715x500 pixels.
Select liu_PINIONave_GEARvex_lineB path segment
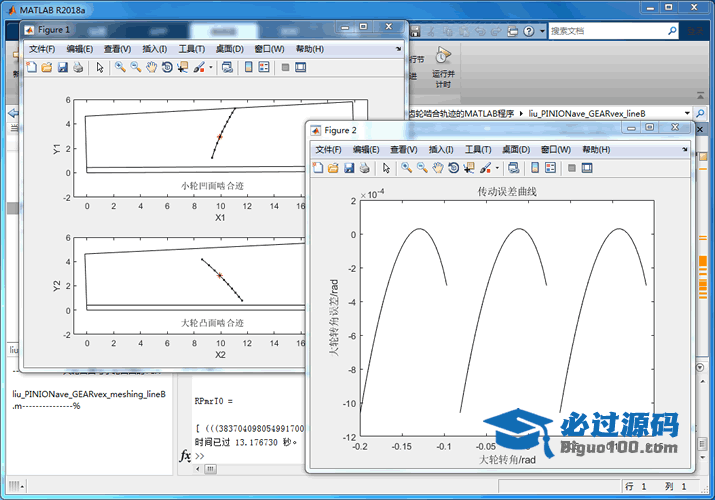pos(587,113)
